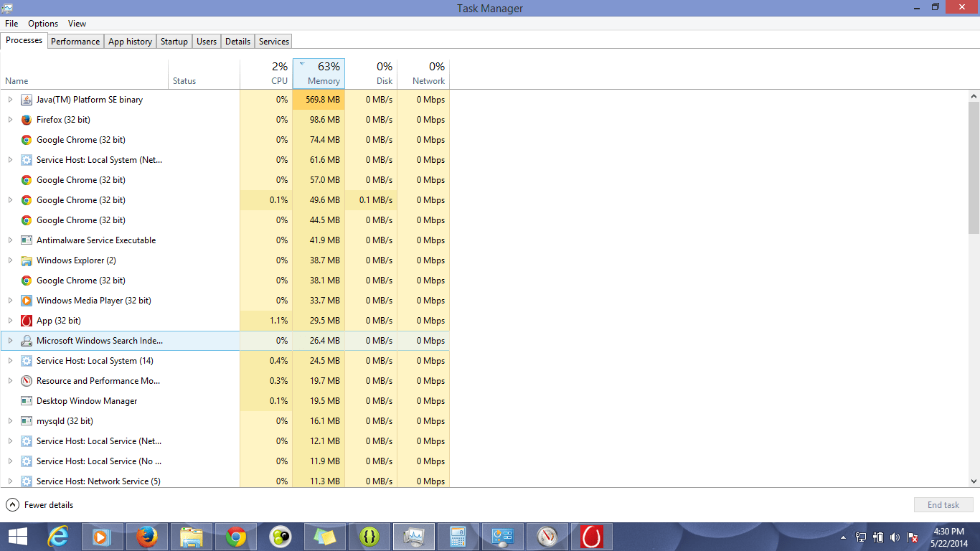The height and width of the screenshot is (551, 980).
Task: Launch Internet Explorer from the taskbar
Action: point(58,537)
